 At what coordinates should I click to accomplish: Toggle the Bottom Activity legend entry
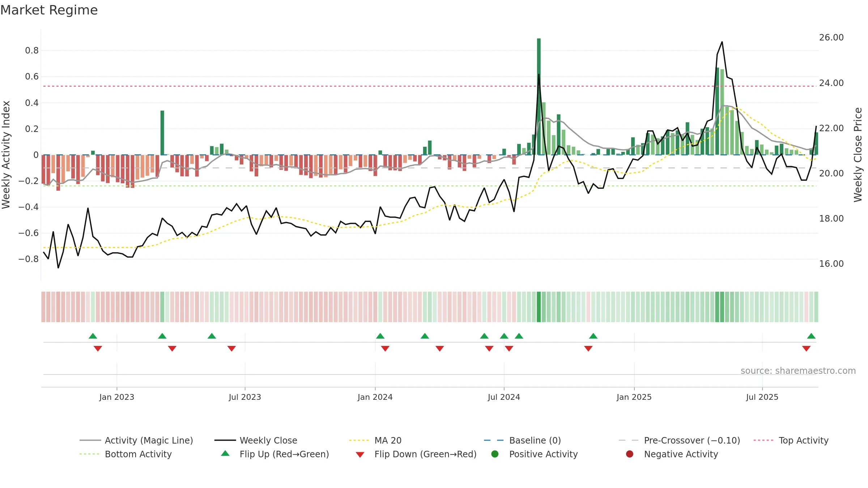coord(125,454)
